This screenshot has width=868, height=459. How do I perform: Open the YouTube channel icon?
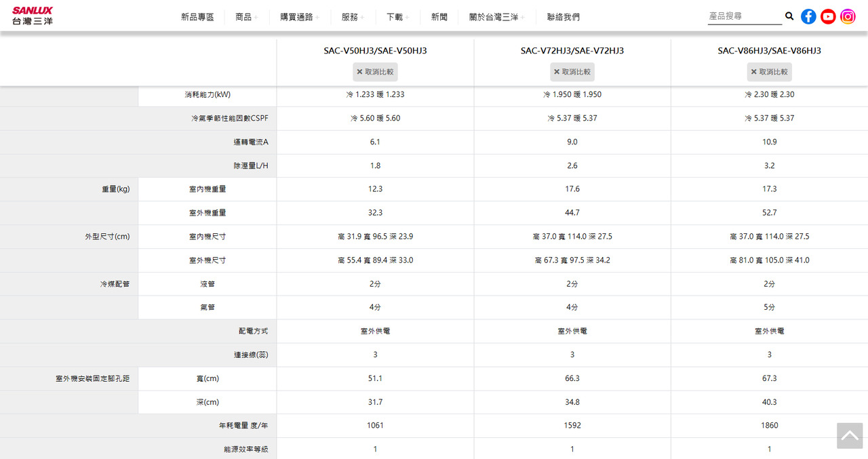tap(828, 17)
